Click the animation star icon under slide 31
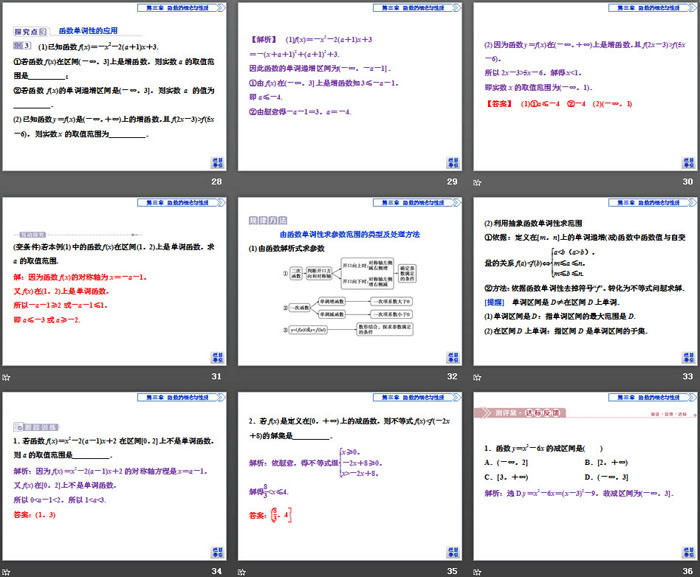Screen dimensions: 700x577 pos(7,377)
